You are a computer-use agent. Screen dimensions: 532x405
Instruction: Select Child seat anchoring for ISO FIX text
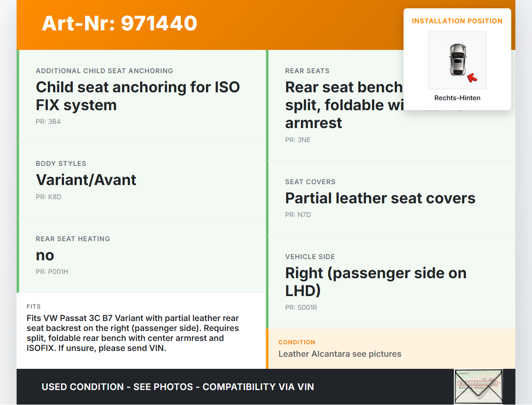tap(138, 96)
